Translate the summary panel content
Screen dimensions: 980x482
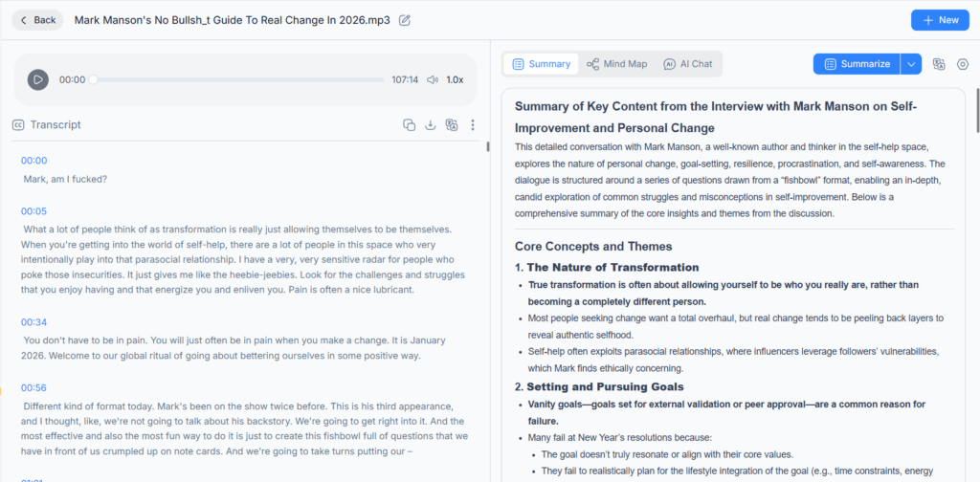(x=939, y=64)
